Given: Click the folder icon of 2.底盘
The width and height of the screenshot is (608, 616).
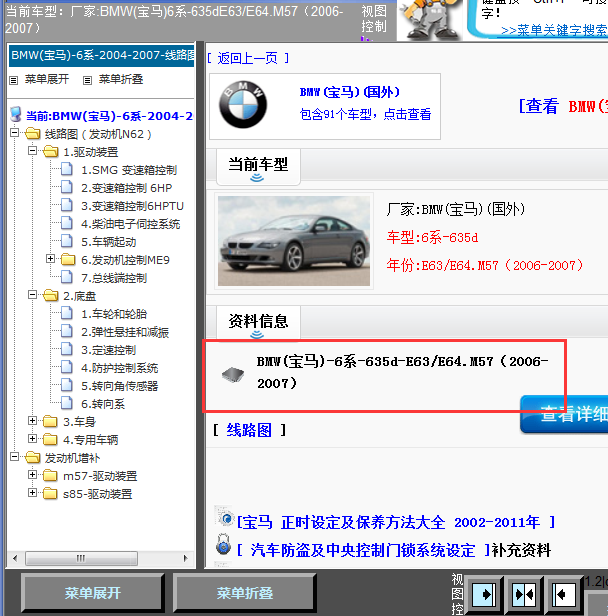Looking at the screenshot, I should [x=51, y=295].
